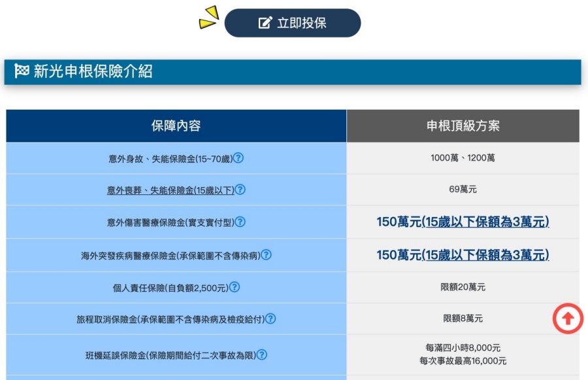Select the 每次事故最高16,000元 text

(463, 361)
